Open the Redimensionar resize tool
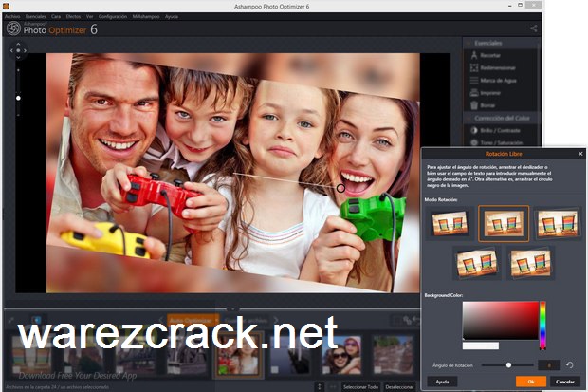Viewport: 588px width, 392px height. [x=493, y=68]
